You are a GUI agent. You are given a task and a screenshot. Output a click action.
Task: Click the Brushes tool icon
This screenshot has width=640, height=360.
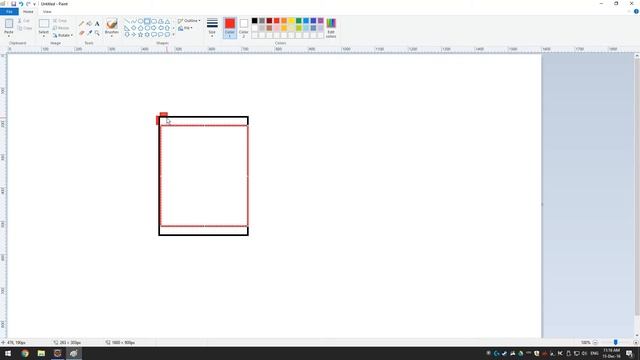pyautogui.click(x=111, y=24)
